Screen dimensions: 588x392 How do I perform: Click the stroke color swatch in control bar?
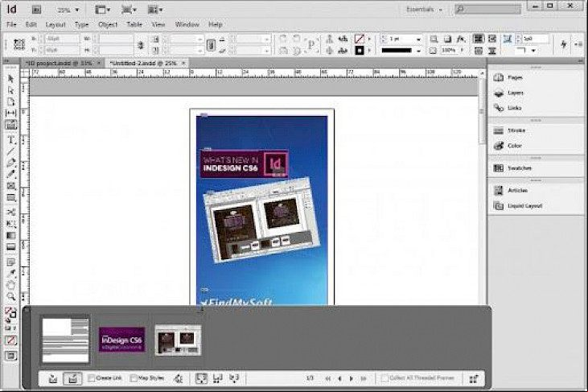360,50
